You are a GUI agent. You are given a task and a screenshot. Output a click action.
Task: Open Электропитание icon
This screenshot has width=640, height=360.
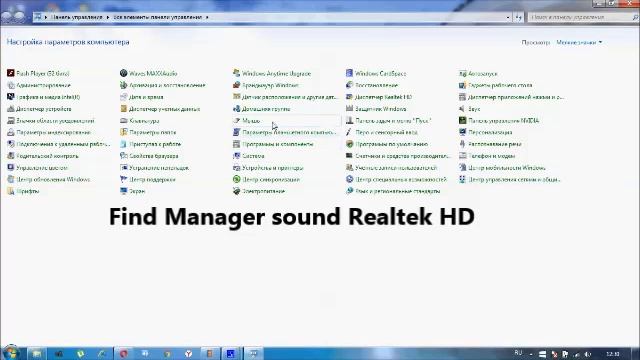(x=236, y=191)
